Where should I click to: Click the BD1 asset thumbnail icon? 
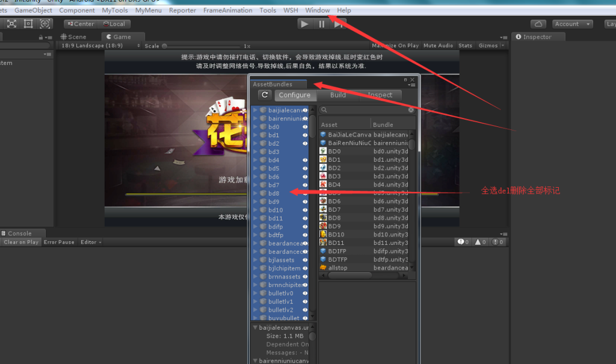tap(323, 159)
